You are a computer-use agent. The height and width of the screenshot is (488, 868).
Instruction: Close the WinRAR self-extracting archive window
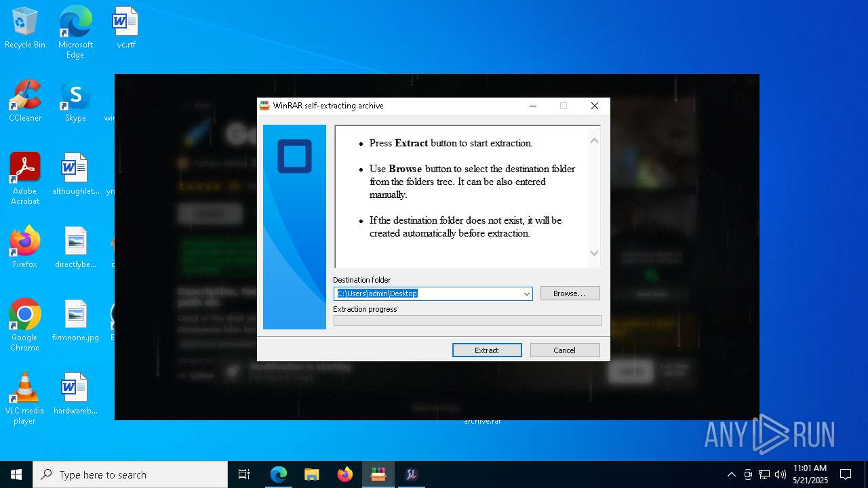pyautogui.click(x=595, y=106)
